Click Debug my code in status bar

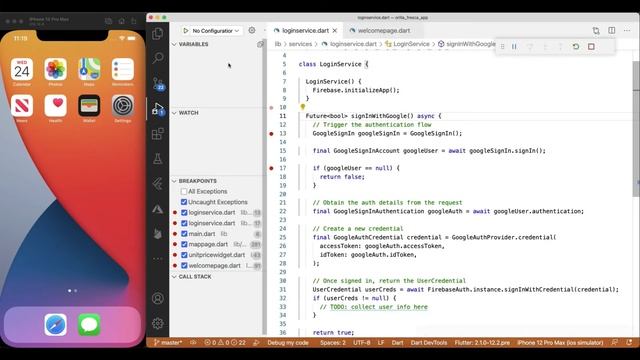point(288,343)
